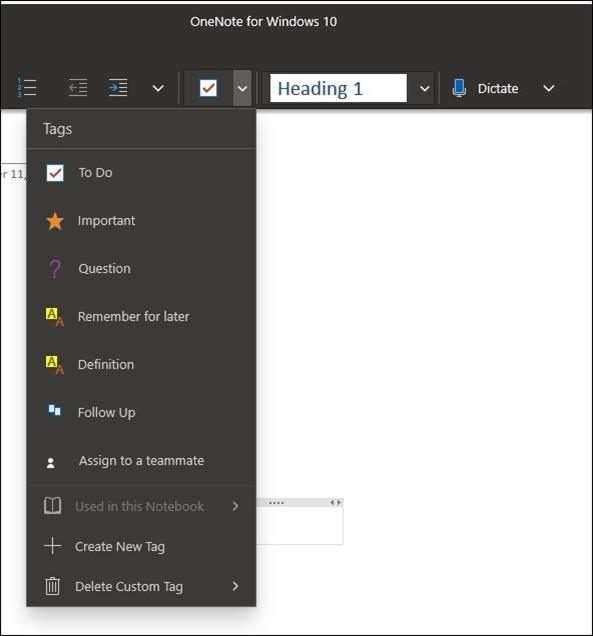Click the decrease indent icon
Image resolution: width=593 pixels, height=636 pixels.
pos(77,88)
